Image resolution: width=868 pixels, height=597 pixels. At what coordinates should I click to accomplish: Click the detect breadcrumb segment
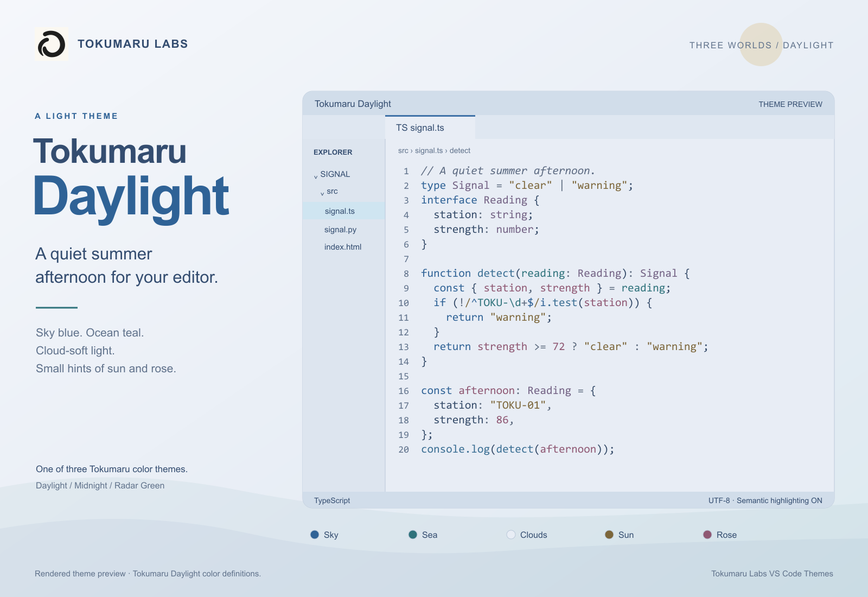(x=460, y=151)
